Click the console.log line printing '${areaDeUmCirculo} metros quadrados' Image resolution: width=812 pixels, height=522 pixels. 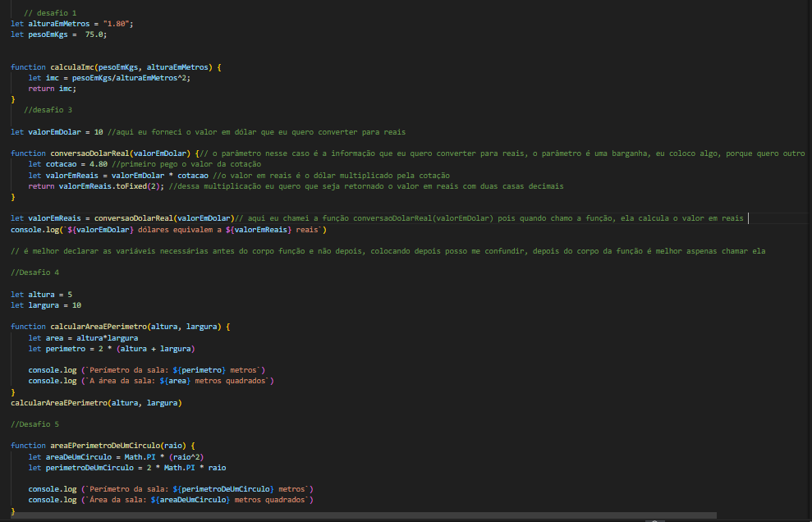click(171, 501)
